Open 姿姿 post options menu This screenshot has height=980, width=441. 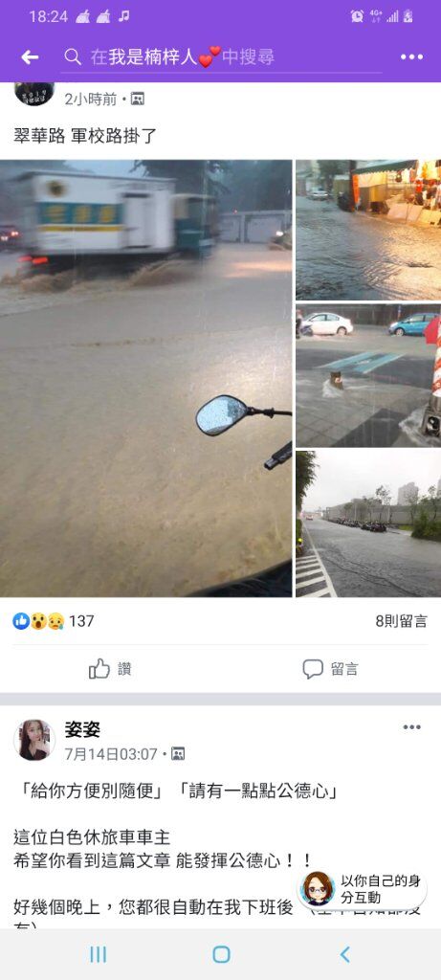point(411,727)
